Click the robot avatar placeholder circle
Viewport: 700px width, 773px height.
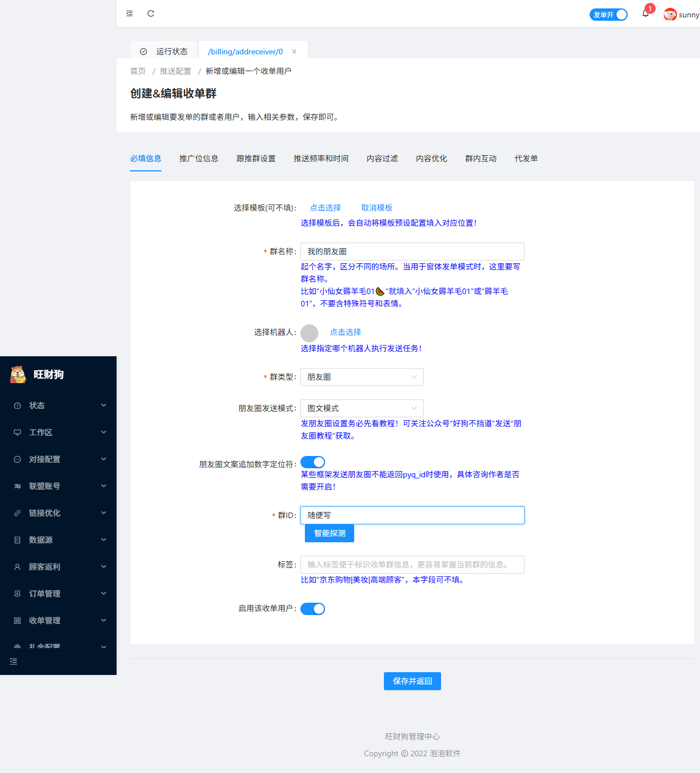pyautogui.click(x=309, y=333)
